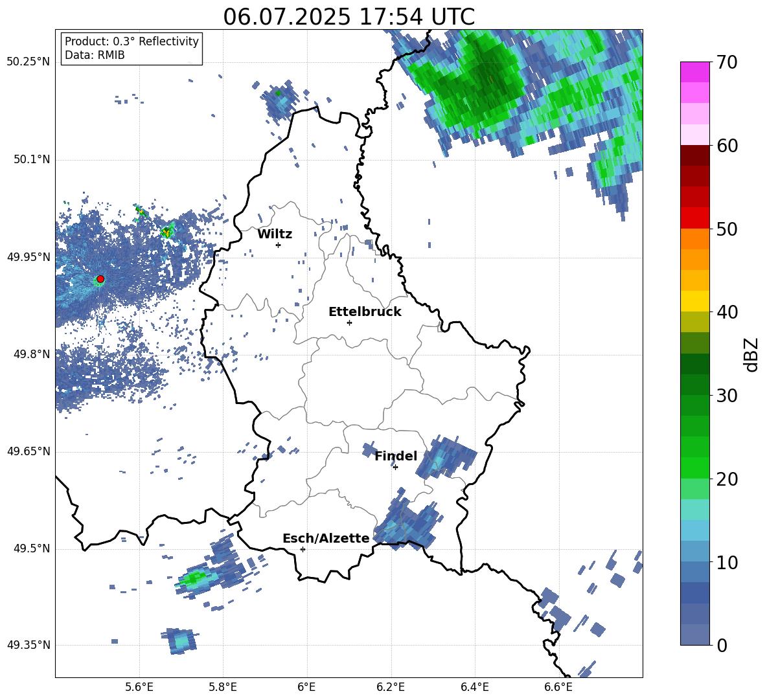767x700 pixels.
Task: Click the 49.95°N latitude label
Action: click(29, 257)
